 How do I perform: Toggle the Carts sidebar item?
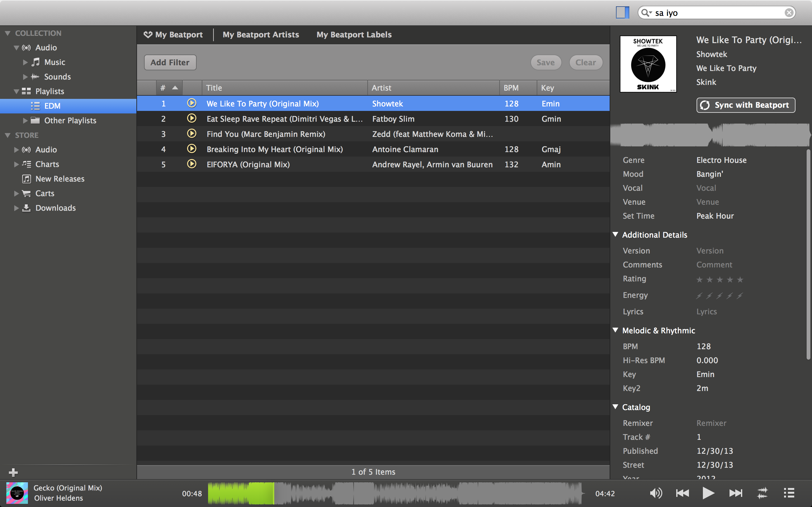(16, 193)
